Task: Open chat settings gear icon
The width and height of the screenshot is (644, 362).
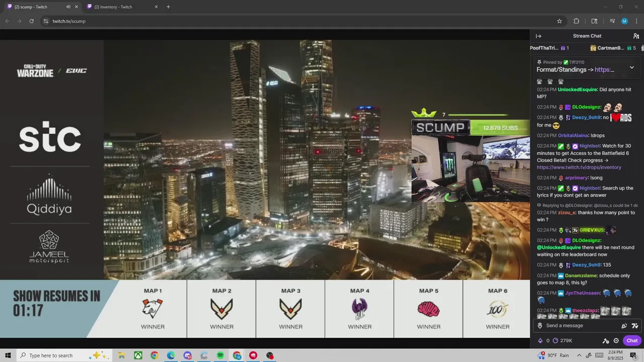Action: (616, 341)
